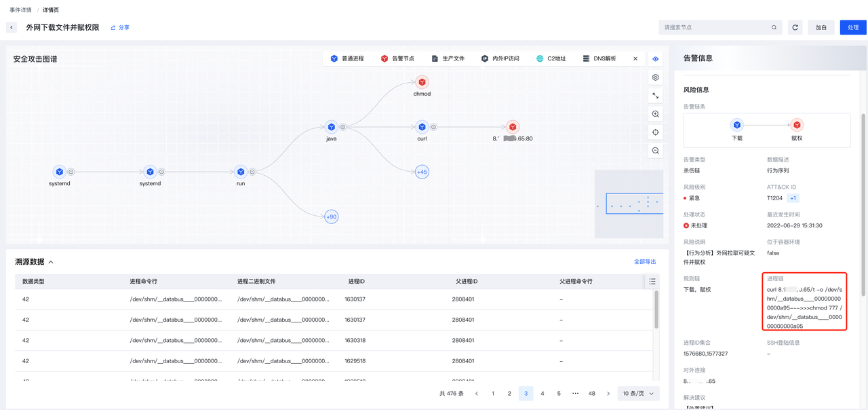The height and width of the screenshot is (410, 868).
Task: Click the 请搜索节点 search field
Action: coord(715,27)
